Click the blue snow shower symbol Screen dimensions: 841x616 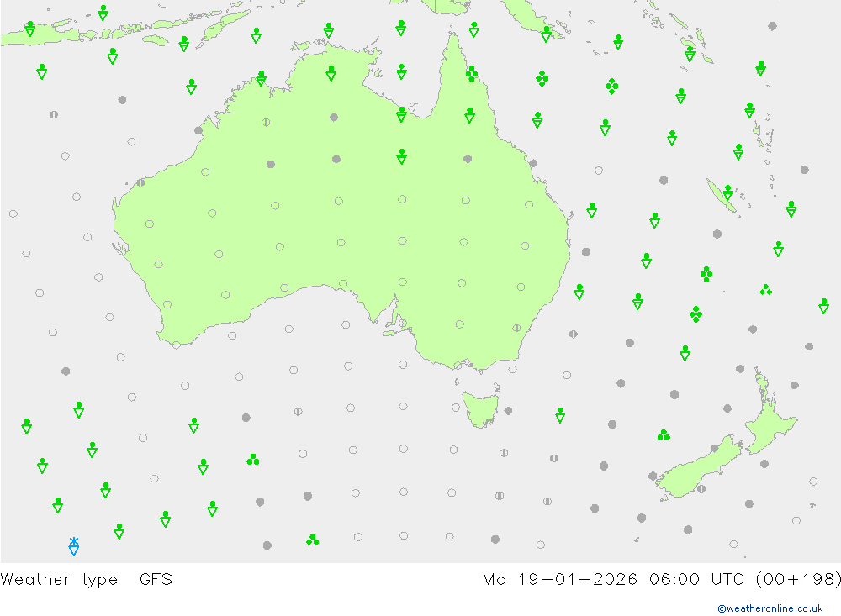coord(74,546)
